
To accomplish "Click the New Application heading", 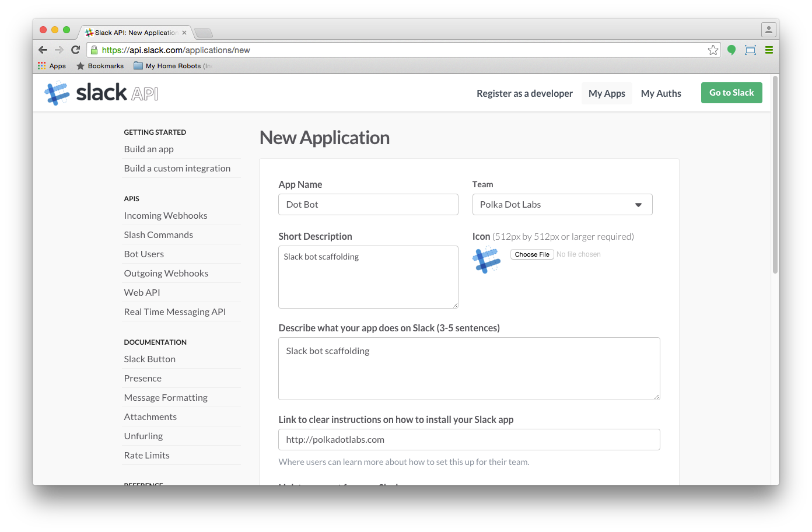I will click(324, 138).
